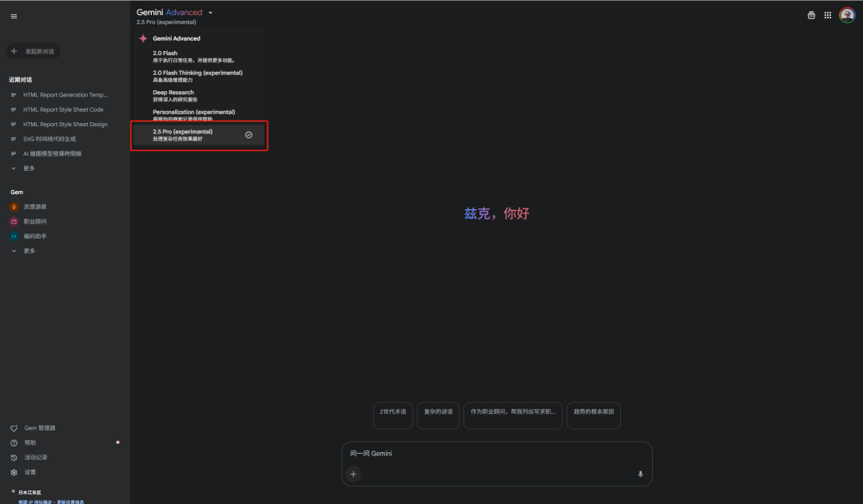
Task: Click the plus attachment icon in prompt box
Action: [353, 474]
